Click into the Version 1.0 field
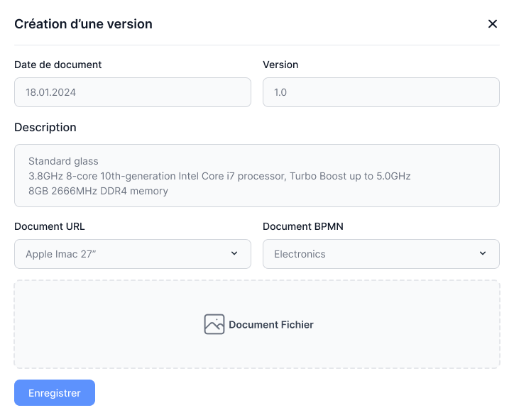The height and width of the screenshot is (420, 514). click(381, 92)
